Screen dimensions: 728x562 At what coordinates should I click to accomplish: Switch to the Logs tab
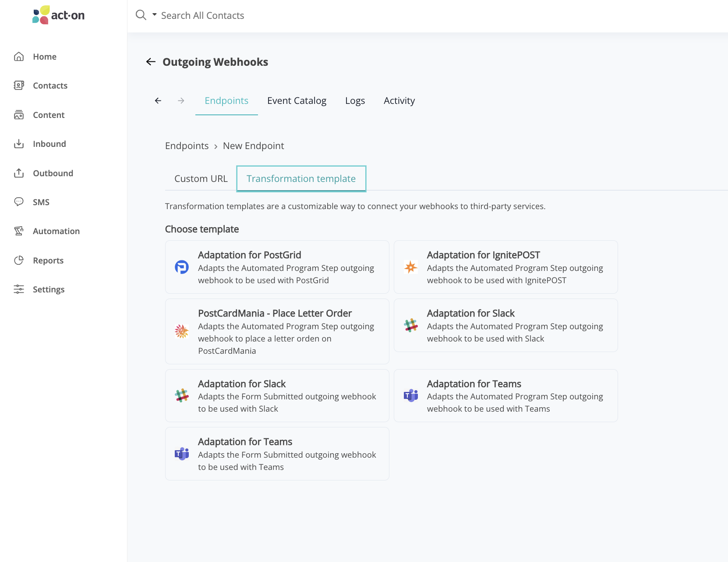(355, 101)
